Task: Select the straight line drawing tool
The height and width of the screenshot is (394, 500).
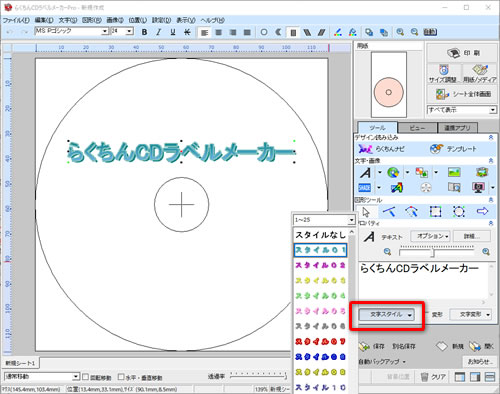Action: pos(389,211)
